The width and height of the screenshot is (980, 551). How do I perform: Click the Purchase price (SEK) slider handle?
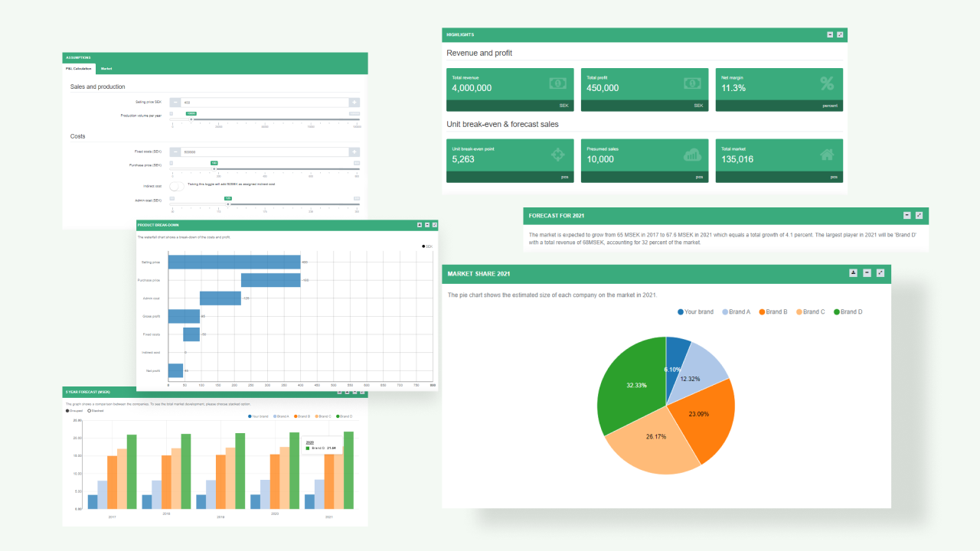point(214,169)
